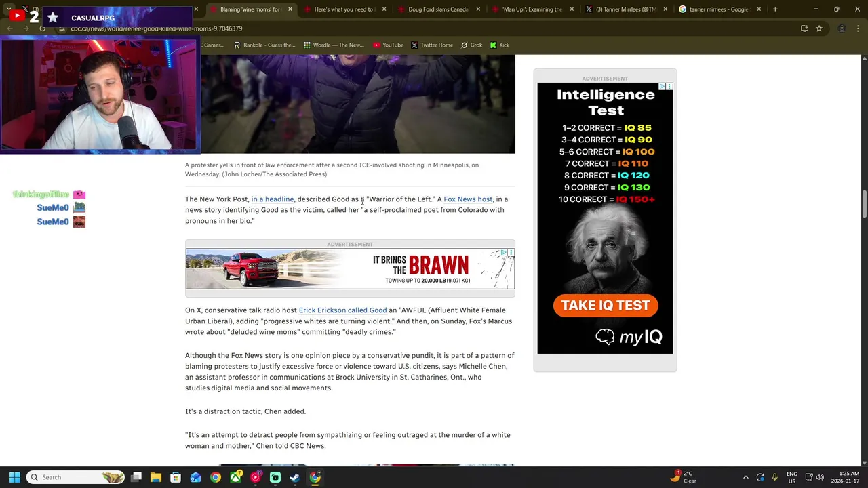Switch to the active Chrome profile taskbar icon
The height and width of the screenshot is (488, 868).
[x=315, y=477]
